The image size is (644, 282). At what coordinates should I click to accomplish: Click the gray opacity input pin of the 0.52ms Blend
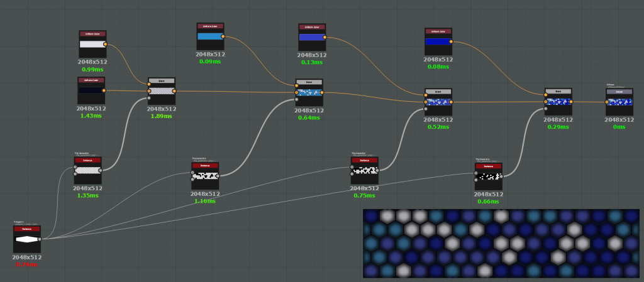(x=426, y=109)
